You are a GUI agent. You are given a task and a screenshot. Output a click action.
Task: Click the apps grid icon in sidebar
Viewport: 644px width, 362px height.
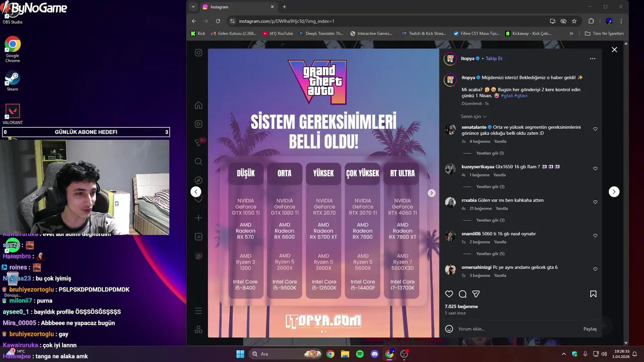click(199, 330)
